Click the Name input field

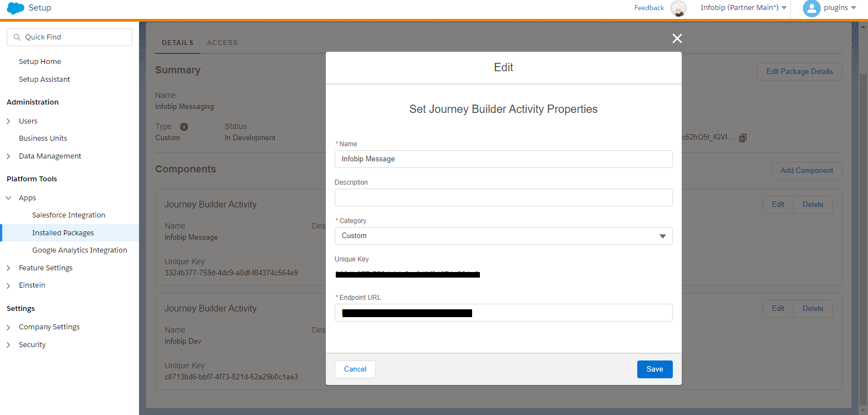point(503,159)
